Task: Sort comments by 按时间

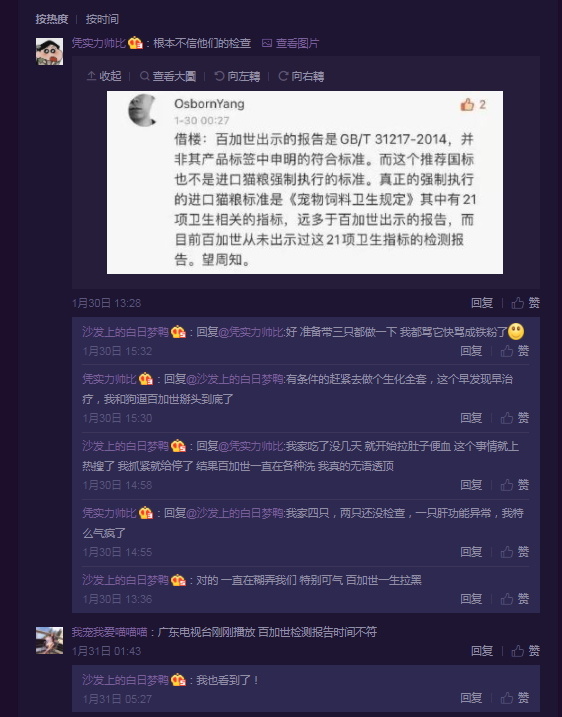Action: [x=102, y=19]
